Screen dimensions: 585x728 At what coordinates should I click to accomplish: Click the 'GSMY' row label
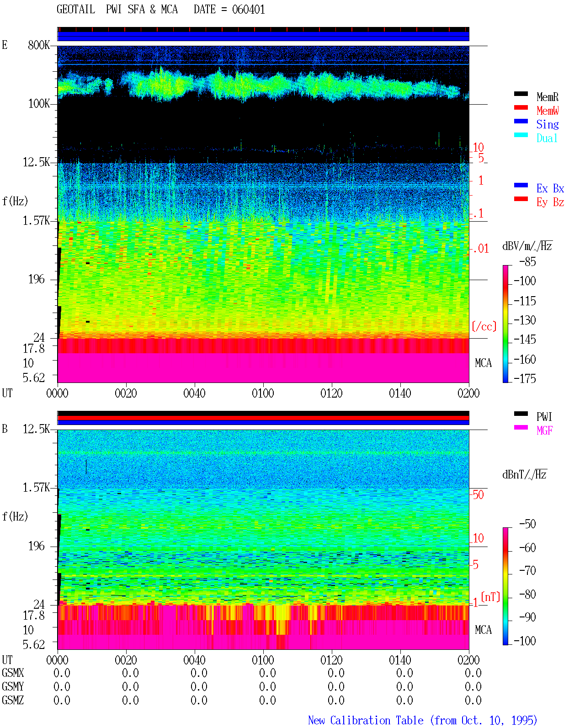(x=13, y=687)
